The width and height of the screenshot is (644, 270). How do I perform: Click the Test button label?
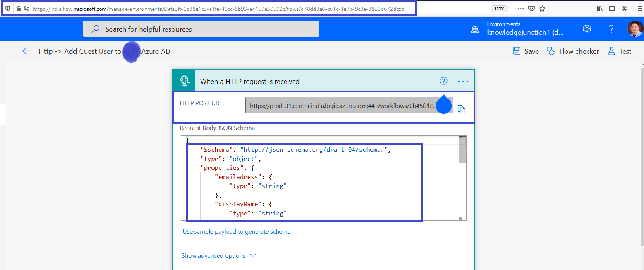(625, 51)
